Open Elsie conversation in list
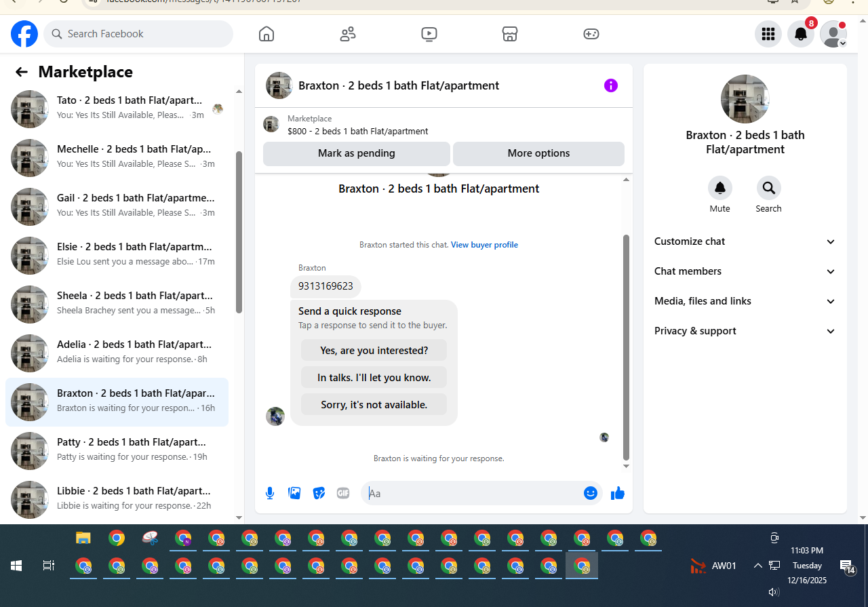The height and width of the screenshot is (607, 868). point(117,255)
